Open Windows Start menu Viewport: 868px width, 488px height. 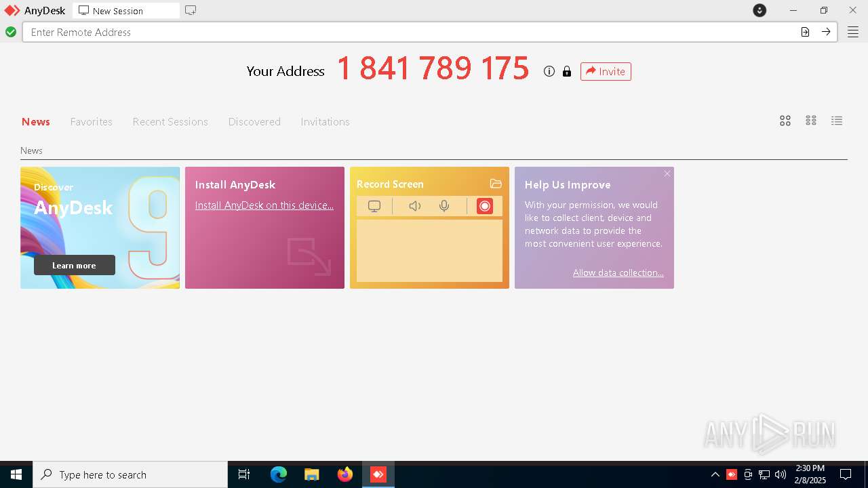coord(16,474)
